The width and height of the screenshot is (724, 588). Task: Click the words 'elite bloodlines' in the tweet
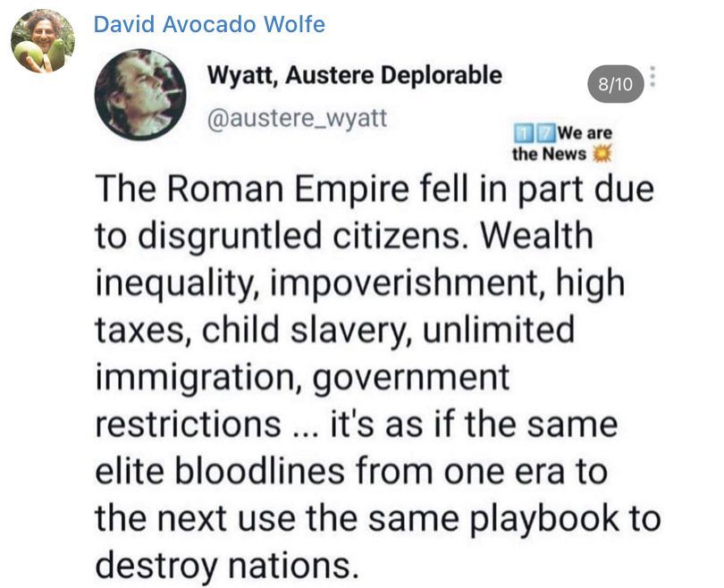coord(220,472)
